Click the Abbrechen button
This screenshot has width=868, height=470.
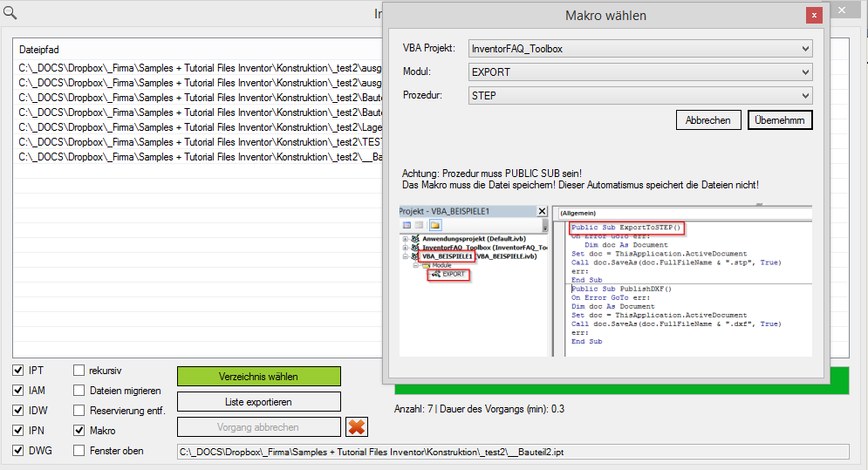(x=708, y=120)
